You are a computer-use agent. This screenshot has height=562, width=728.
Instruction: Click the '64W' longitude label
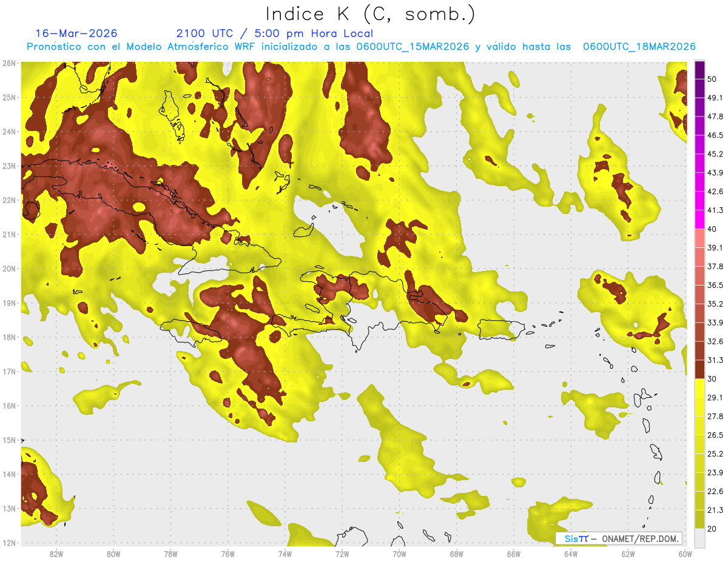click(x=571, y=554)
